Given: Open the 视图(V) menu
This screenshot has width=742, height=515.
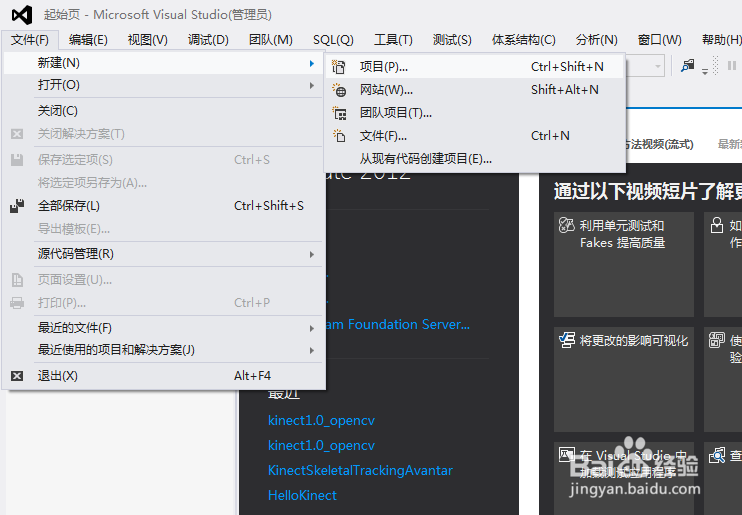Looking at the screenshot, I should (148, 40).
